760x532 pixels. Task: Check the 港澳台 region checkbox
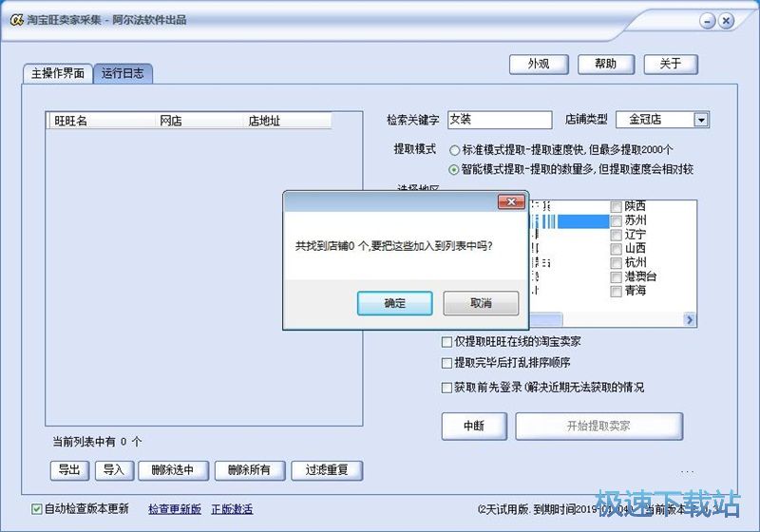[x=616, y=277]
